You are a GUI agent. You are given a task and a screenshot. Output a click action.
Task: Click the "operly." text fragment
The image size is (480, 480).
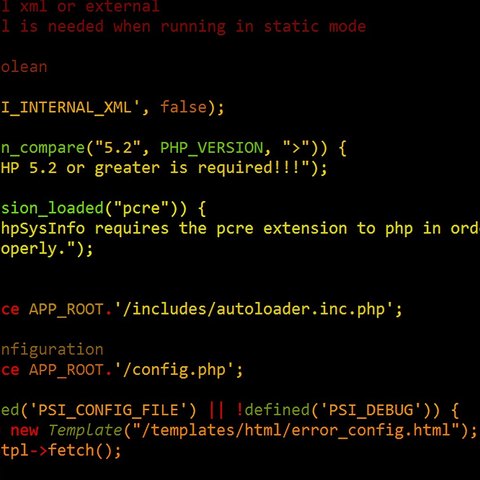point(33,249)
